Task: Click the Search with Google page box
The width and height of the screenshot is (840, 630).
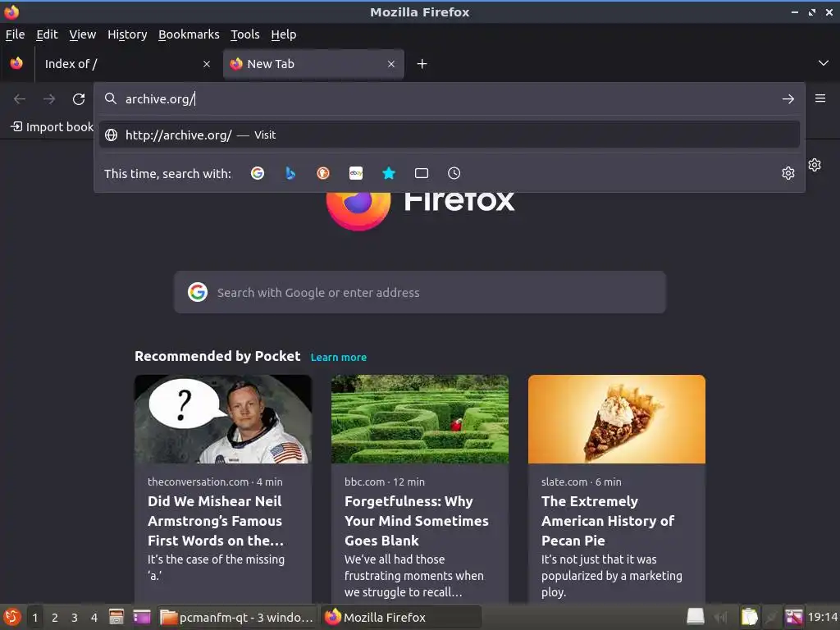Action: (419, 292)
